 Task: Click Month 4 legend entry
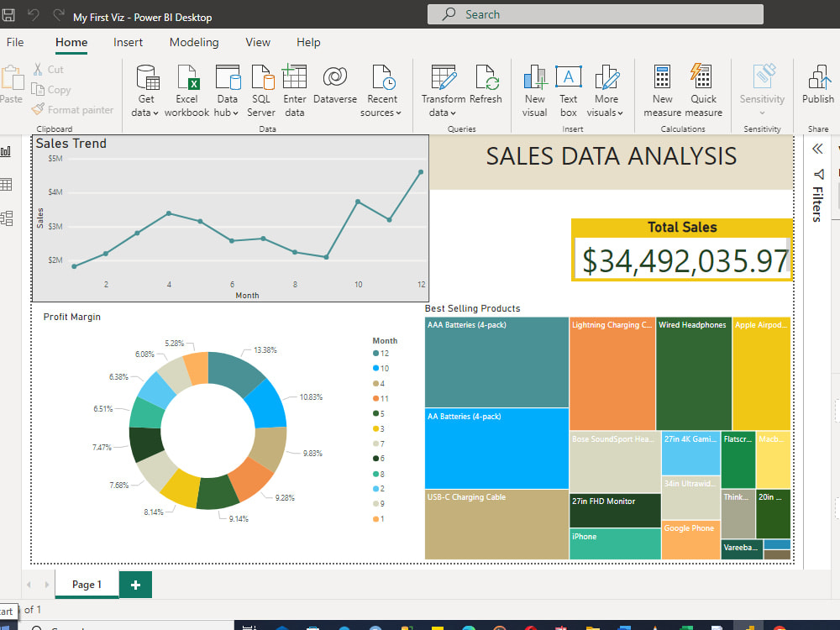point(379,384)
